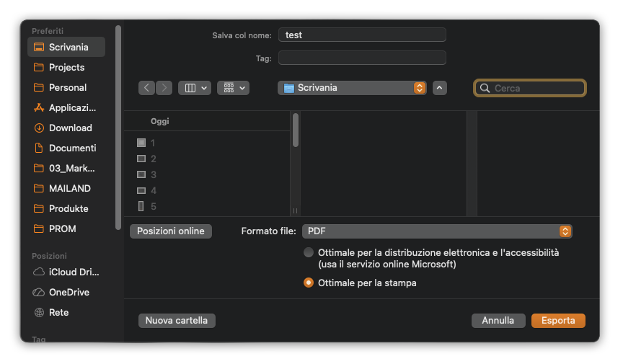The height and width of the screenshot is (364, 623).
Task: Open the Scrivania location popup
Action: 352,88
